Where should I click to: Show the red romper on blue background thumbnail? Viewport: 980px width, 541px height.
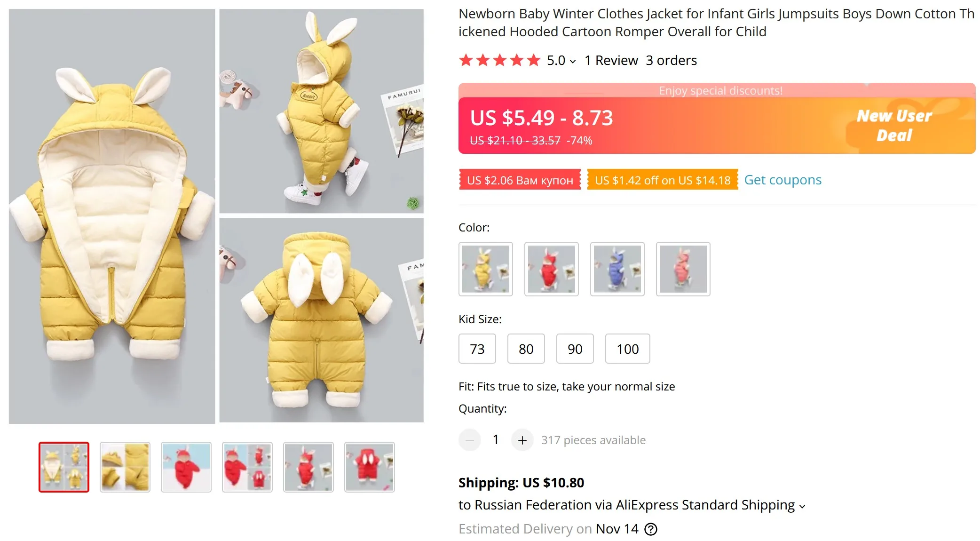[186, 467]
